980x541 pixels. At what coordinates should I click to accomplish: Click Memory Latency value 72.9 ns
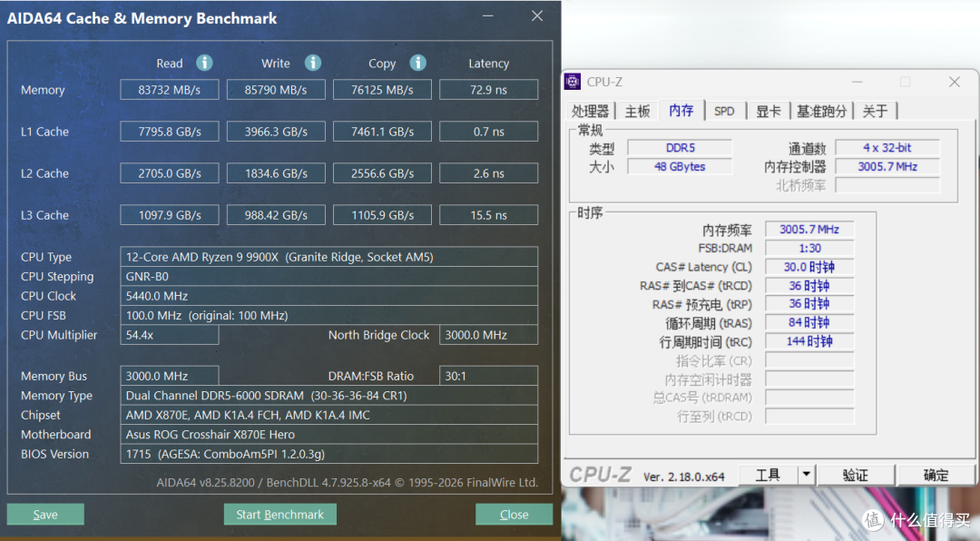coord(489,90)
